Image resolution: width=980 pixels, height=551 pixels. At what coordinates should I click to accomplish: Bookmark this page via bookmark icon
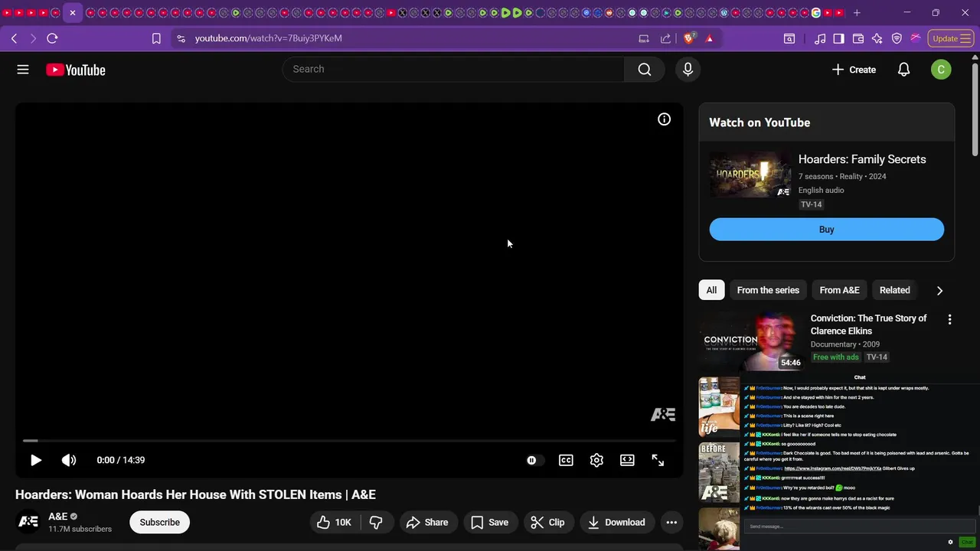point(156,38)
